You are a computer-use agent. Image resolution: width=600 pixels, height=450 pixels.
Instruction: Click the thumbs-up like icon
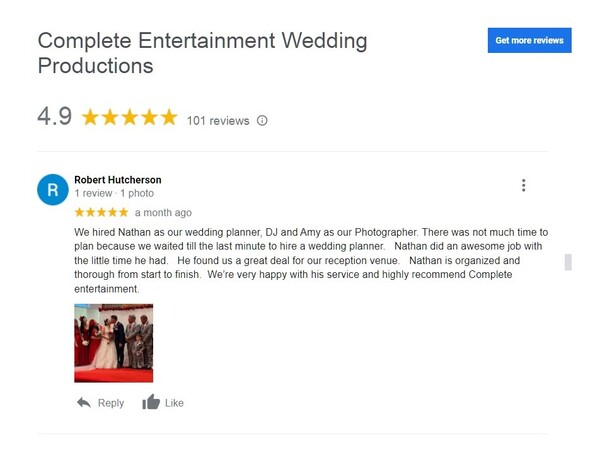click(151, 402)
